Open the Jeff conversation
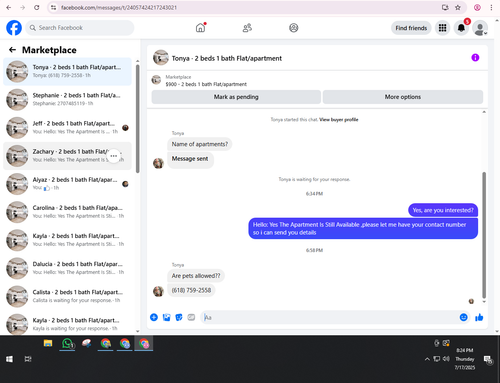 coord(67,128)
